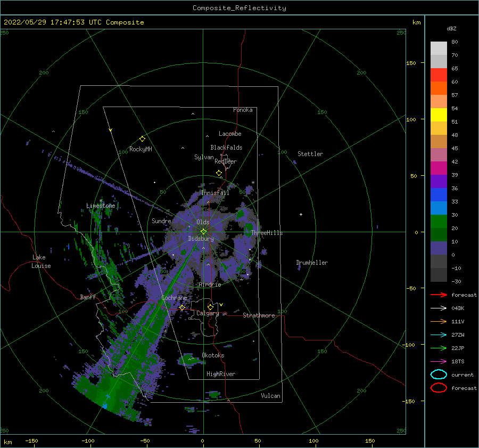Click the Sundre city label
Image resolution: width=479 pixels, height=448 pixels.
(161, 221)
